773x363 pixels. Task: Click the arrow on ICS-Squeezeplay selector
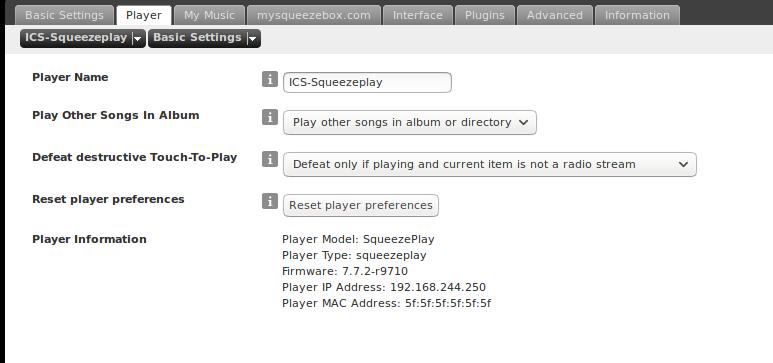tap(138, 39)
